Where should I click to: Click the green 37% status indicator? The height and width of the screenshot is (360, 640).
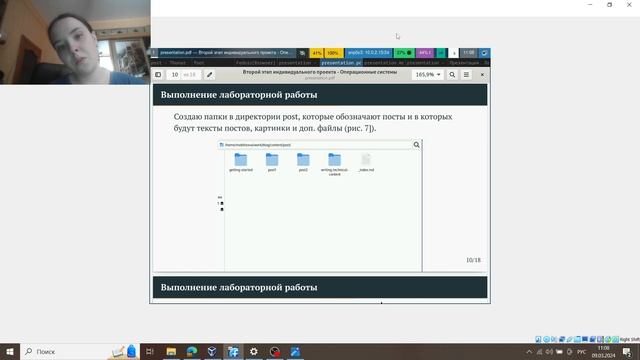pyautogui.click(x=404, y=53)
